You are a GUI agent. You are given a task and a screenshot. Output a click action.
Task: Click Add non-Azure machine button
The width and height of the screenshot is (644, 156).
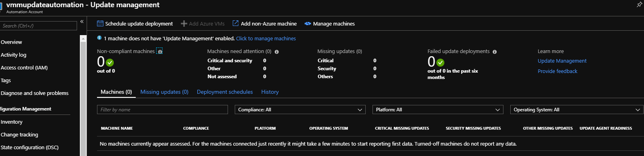pos(265,24)
